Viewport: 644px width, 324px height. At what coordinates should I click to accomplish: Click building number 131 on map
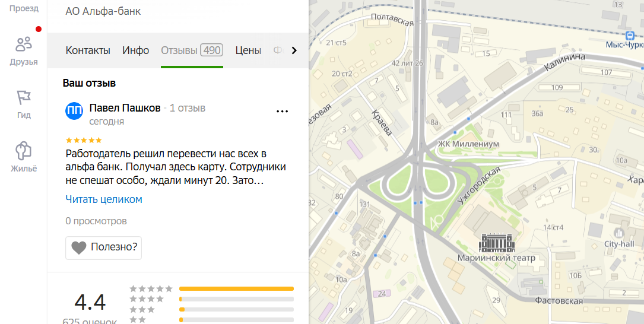(x=364, y=204)
